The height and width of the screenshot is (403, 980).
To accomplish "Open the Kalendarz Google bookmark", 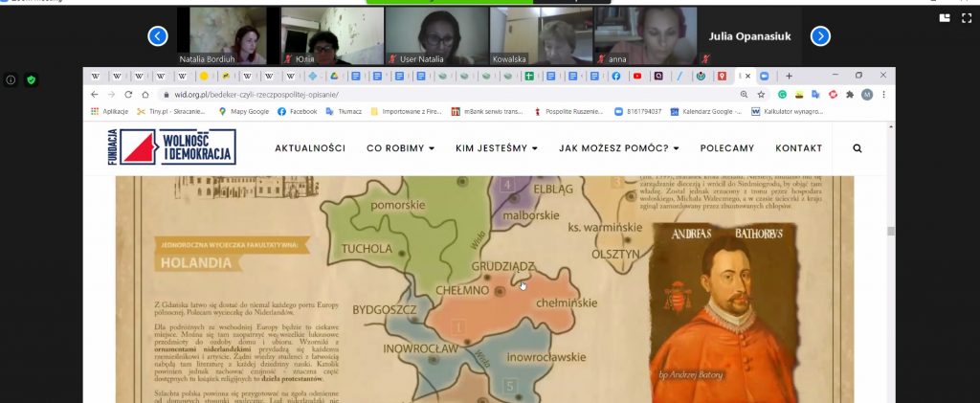I will [705, 111].
